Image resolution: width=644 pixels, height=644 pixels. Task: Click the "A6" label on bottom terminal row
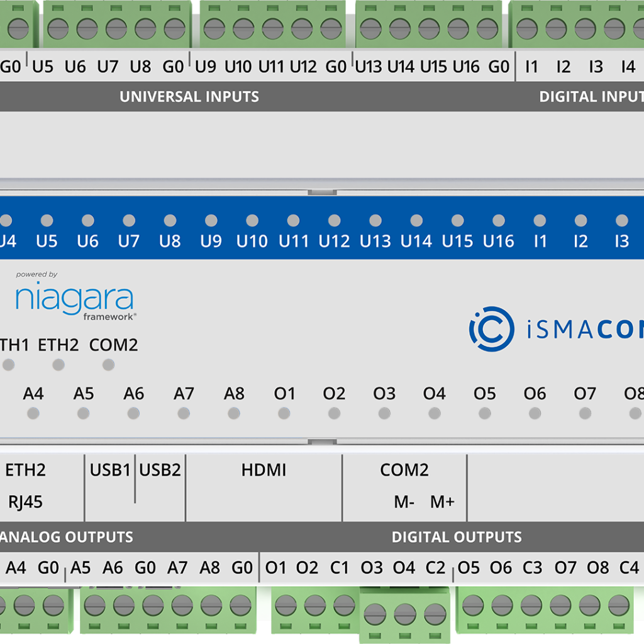113,568
